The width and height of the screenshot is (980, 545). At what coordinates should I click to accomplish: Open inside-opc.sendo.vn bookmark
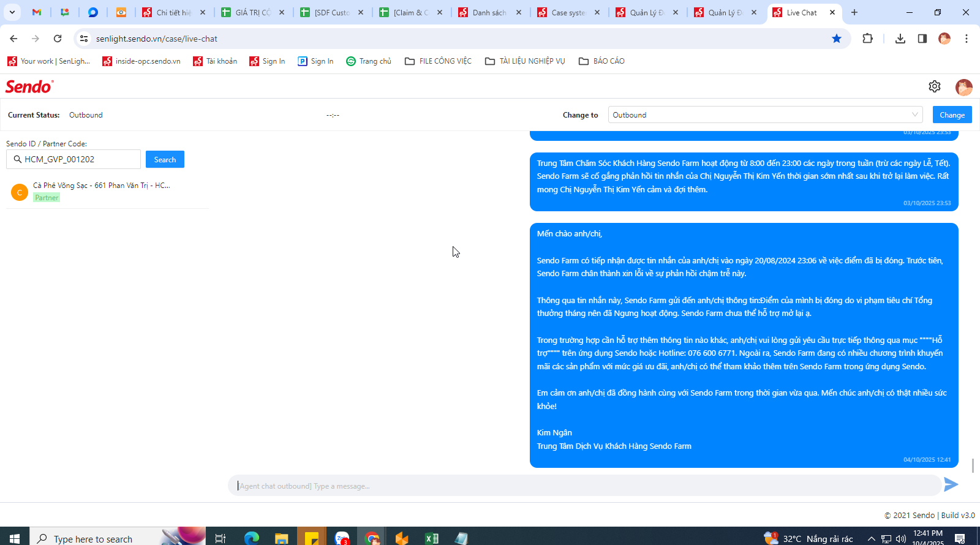pos(141,61)
